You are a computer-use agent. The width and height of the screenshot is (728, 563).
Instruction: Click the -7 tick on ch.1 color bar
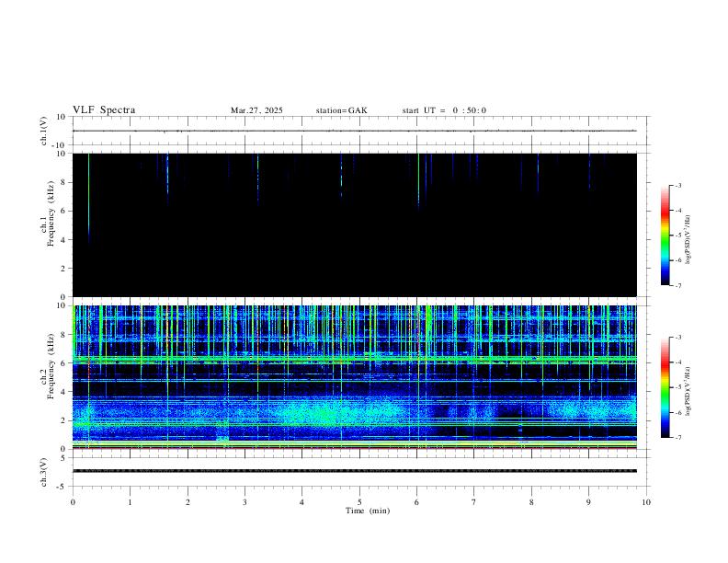[677, 286]
